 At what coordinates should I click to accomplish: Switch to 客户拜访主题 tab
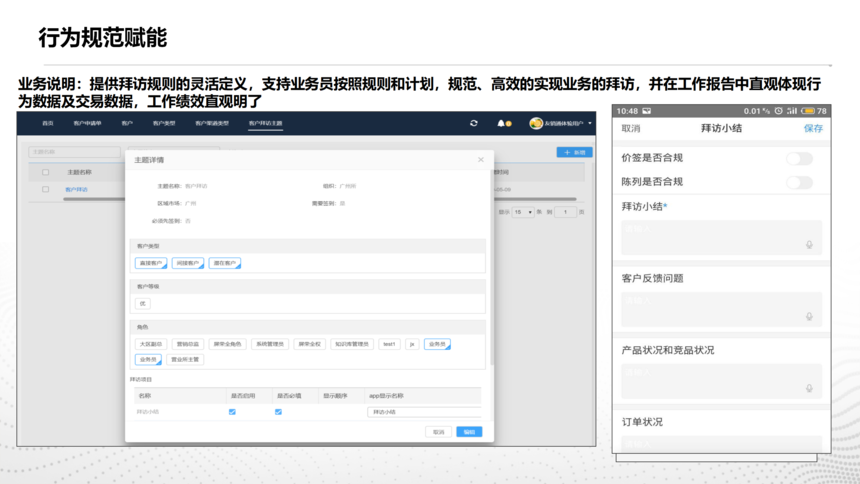click(x=265, y=123)
